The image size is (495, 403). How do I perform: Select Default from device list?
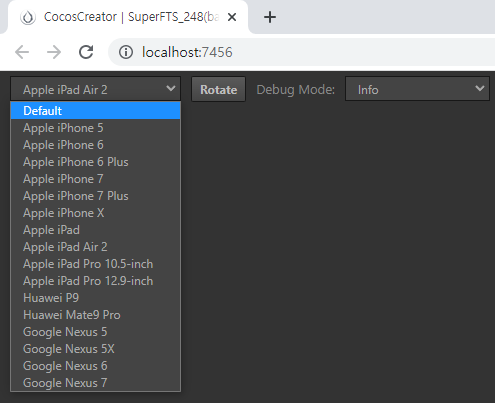coord(96,111)
